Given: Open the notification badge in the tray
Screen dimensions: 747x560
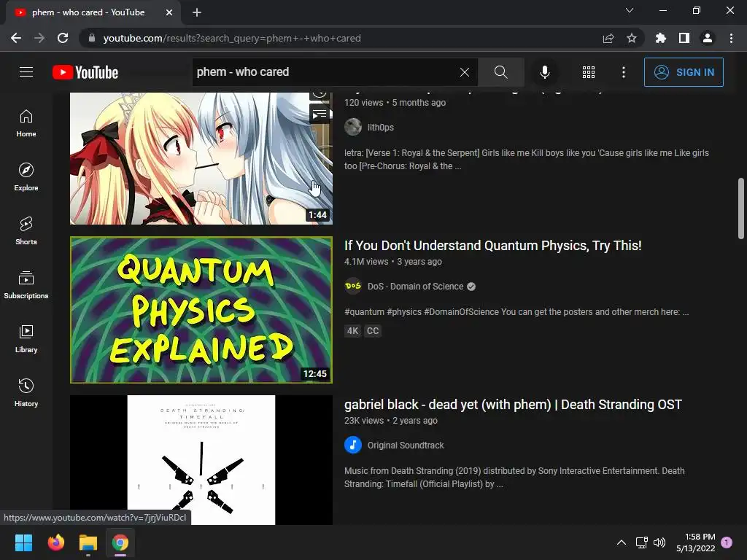Looking at the screenshot, I should 727,542.
